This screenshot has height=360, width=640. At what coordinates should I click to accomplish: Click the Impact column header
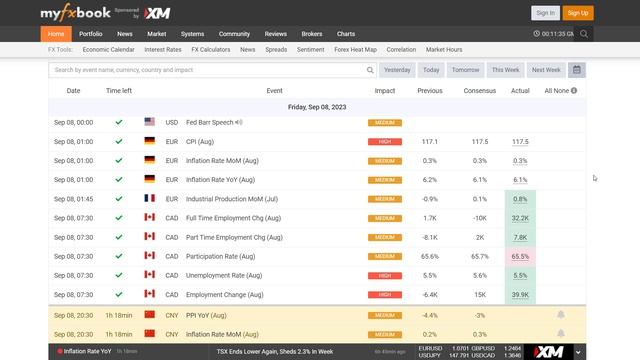[x=384, y=91]
